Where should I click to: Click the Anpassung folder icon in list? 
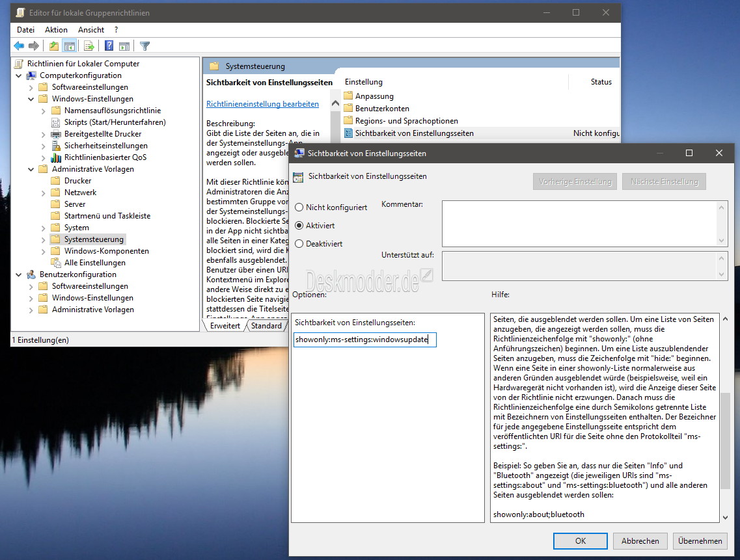[x=348, y=96]
